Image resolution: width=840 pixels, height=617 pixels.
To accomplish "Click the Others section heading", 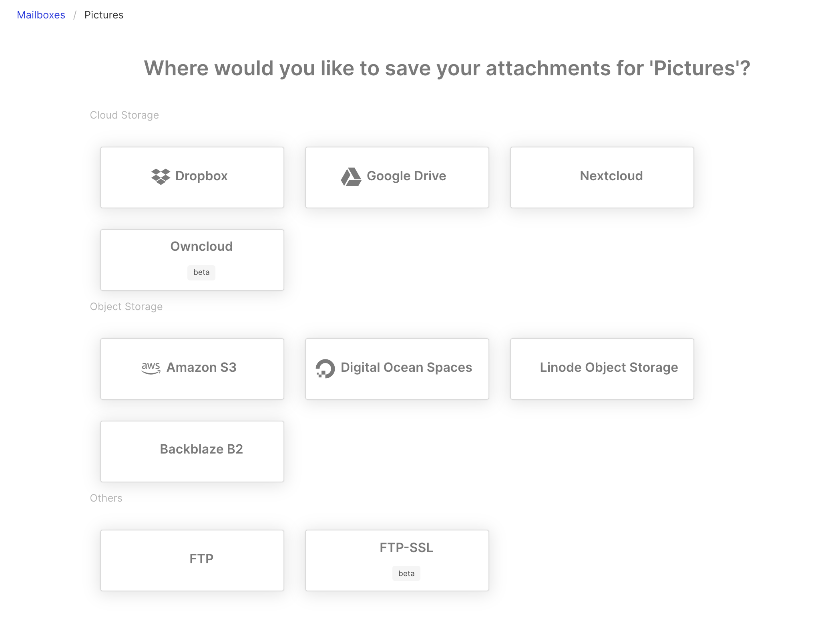I will click(106, 498).
